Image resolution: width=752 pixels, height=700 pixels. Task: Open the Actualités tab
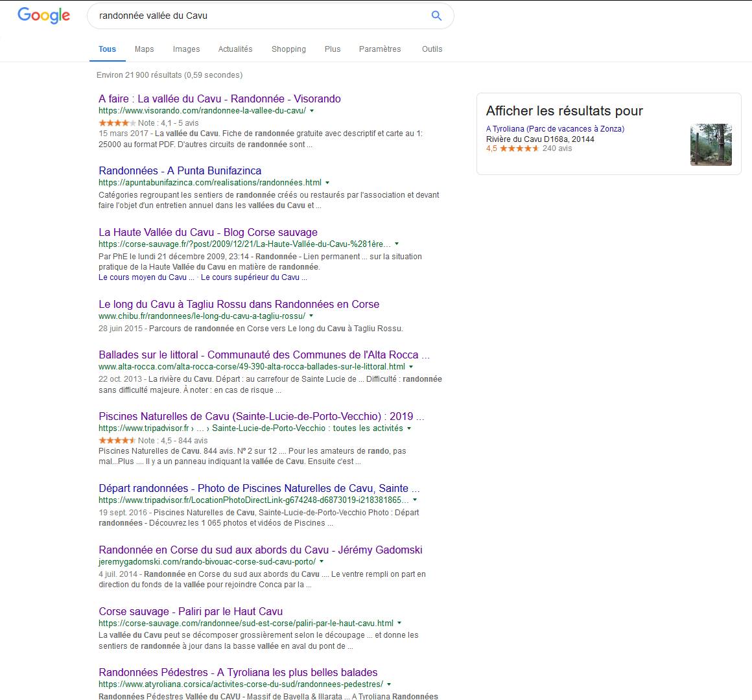(235, 49)
